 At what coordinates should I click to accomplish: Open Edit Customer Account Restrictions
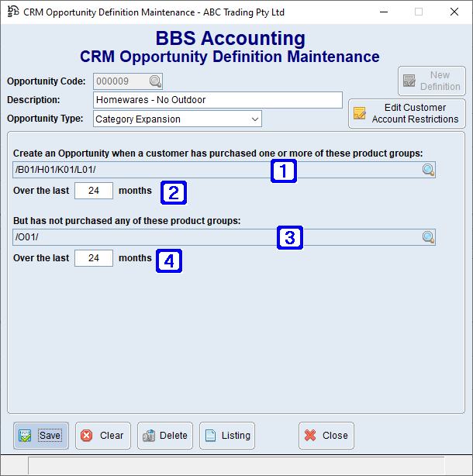(407, 113)
